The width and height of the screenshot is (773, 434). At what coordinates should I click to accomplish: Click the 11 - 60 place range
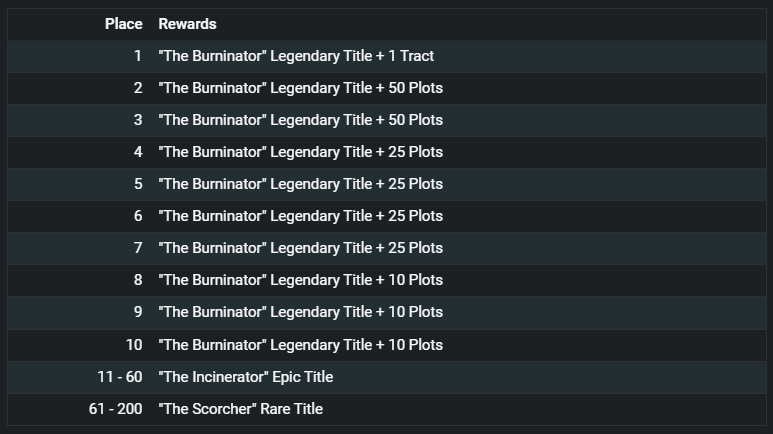[x=120, y=377]
